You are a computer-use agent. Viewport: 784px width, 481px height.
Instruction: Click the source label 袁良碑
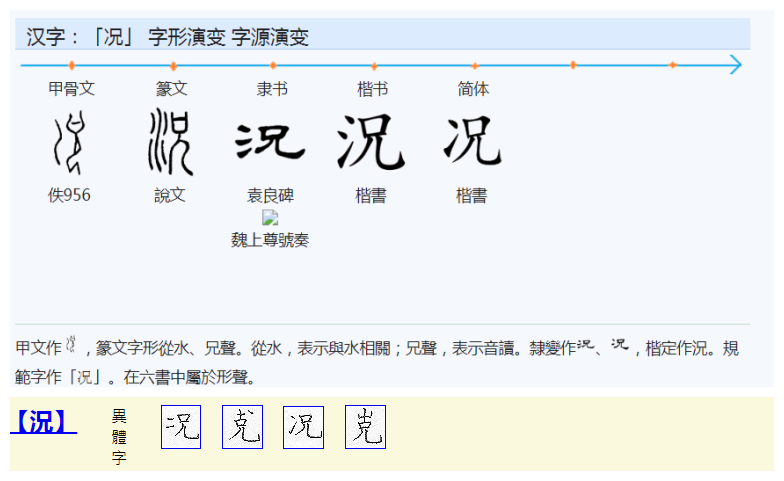coord(270,196)
